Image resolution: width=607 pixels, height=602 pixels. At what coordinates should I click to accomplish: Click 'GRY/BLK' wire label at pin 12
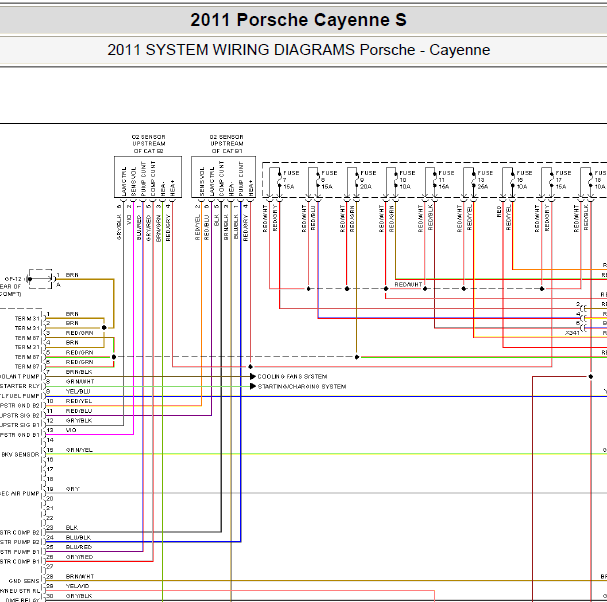point(79,420)
